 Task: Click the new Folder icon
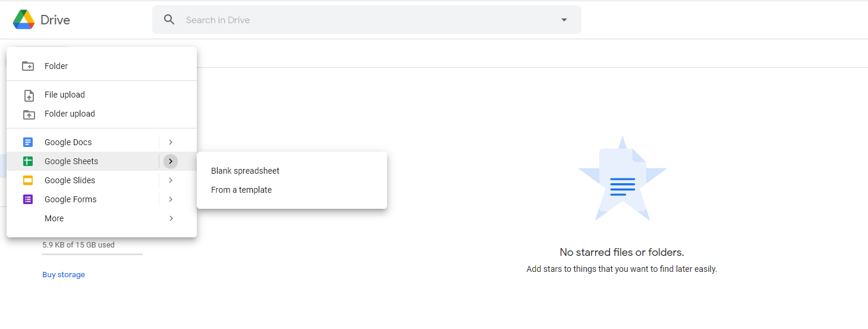(28, 66)
